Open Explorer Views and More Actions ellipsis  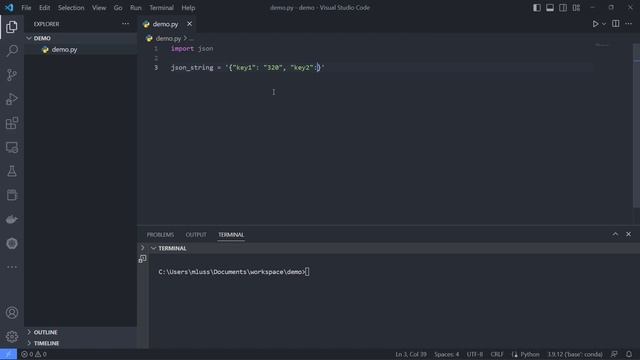click(x=125, y=24)
